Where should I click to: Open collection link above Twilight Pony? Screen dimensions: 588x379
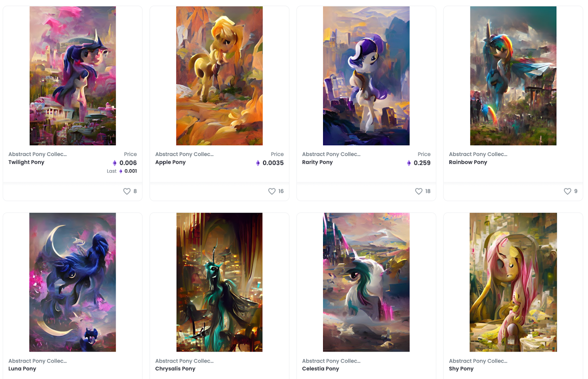click(x=37, y=154)
